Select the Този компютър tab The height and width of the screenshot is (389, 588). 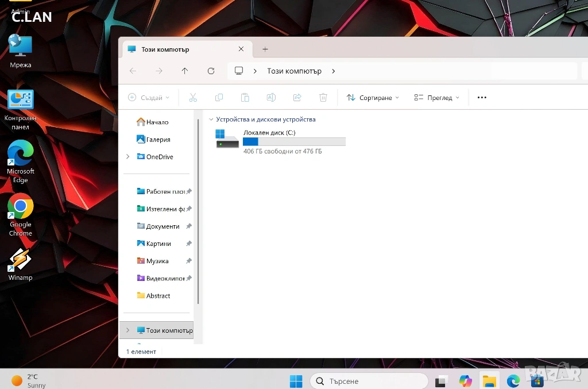pyautogui.click(x=178, y=49)
